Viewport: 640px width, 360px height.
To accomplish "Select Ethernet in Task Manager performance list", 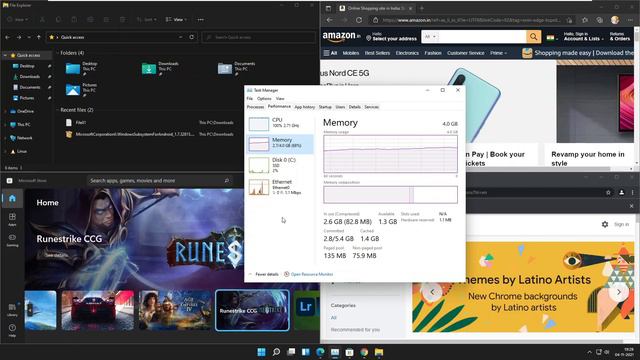I will click(280, 187).
